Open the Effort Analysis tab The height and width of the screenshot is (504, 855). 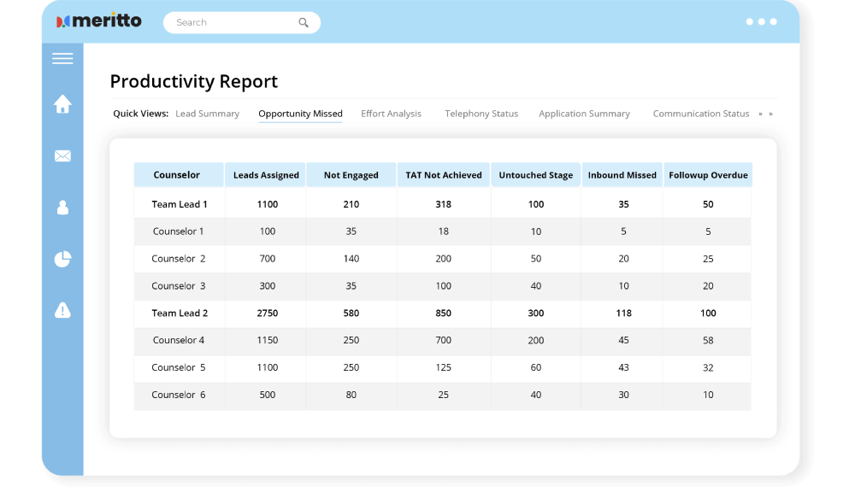click(x=391, y=114)
